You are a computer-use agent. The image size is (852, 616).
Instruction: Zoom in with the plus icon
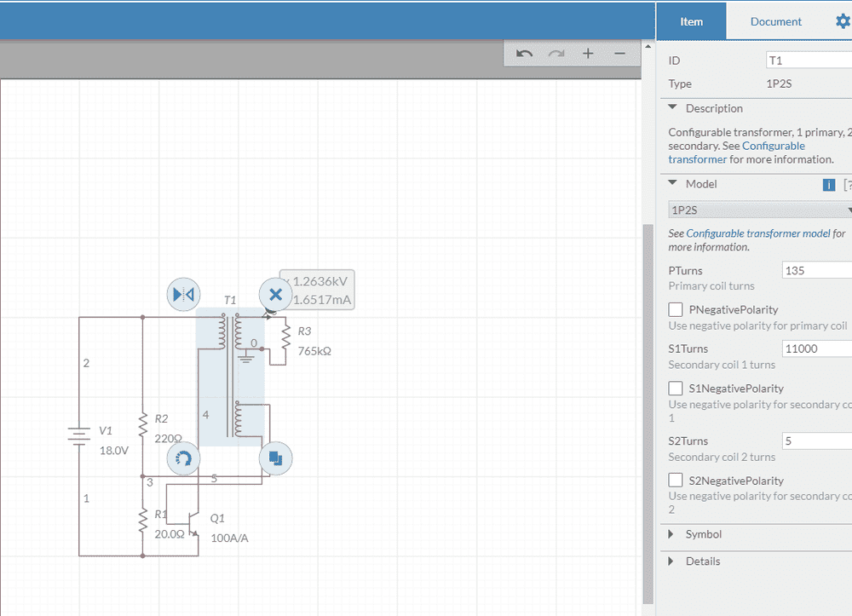point(588,54)
